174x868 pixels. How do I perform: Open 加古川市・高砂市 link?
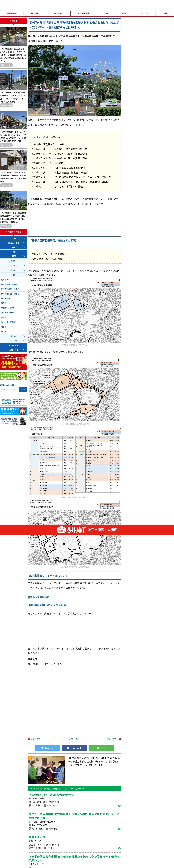[x=8, y=322]
